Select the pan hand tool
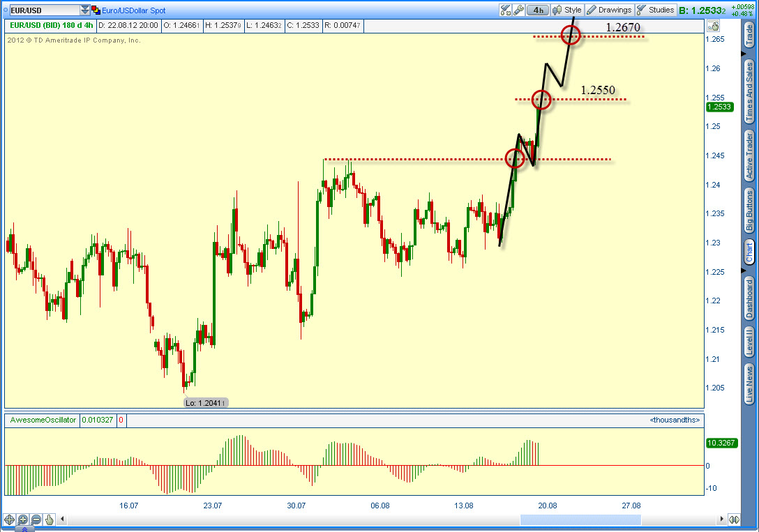759x532 pixels. (x=50, y=520)
